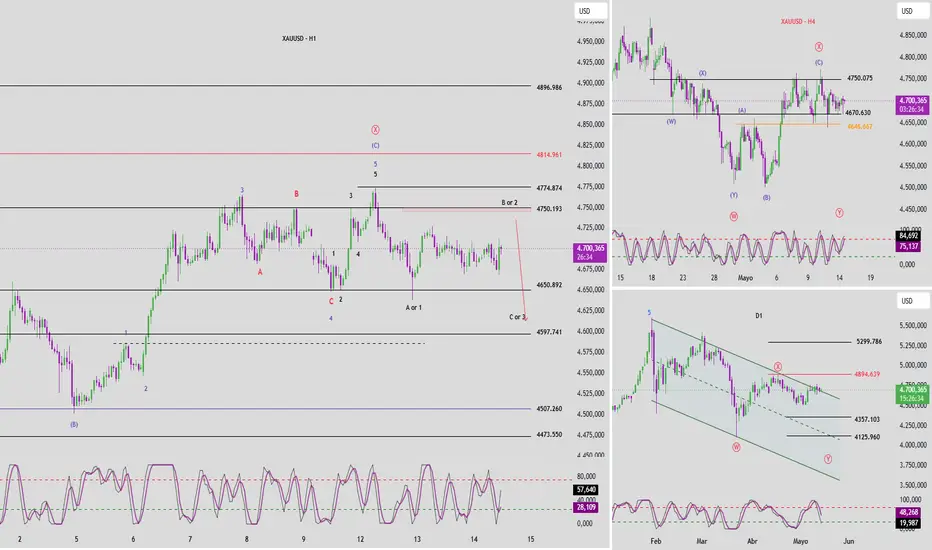
Task: Click the 4896.986 level label
Action: (549, 87)
